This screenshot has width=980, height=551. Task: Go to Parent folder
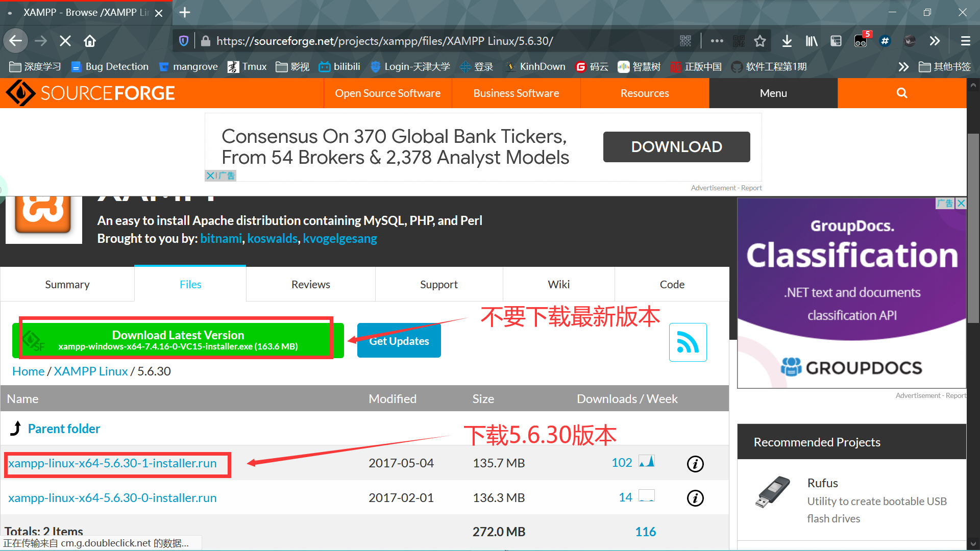(64, 429)
